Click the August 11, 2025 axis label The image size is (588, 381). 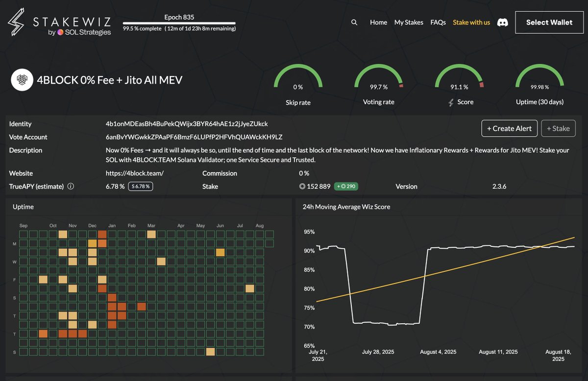(498, 352)
